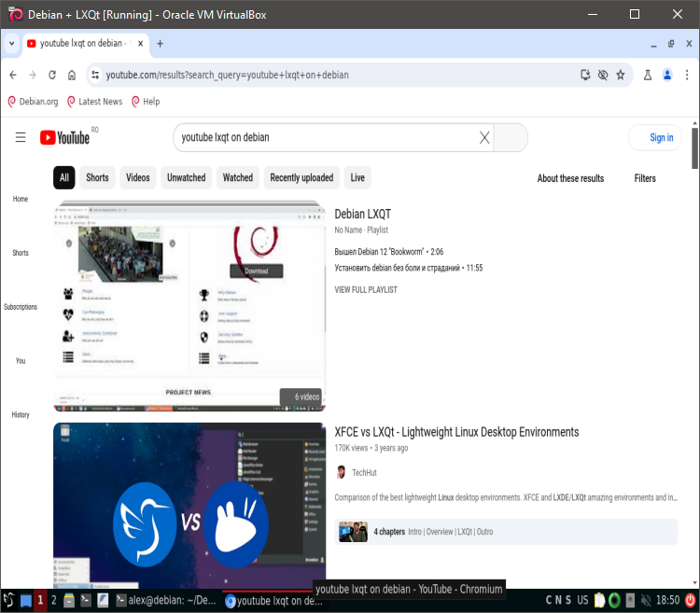The width and height of the screenshot is (700, 613).
Task: Open the TechHut channel name
Action: [x=364, y=473]
